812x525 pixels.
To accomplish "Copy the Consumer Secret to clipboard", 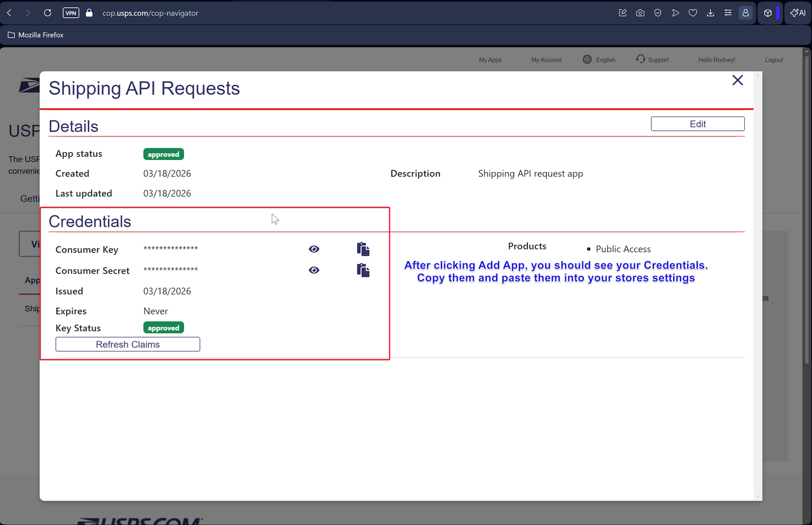I will tap(363, 270).
